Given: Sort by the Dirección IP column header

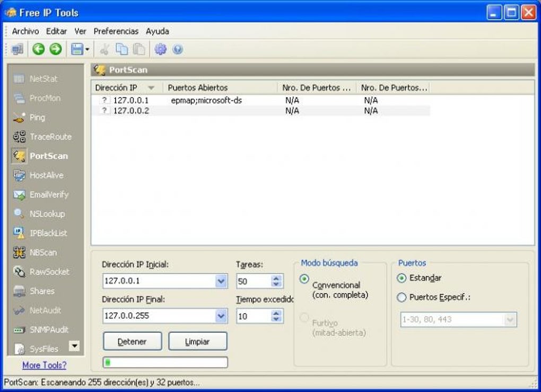Looking at the screenshot, I should pyautogui.click(x=126, y=88).
